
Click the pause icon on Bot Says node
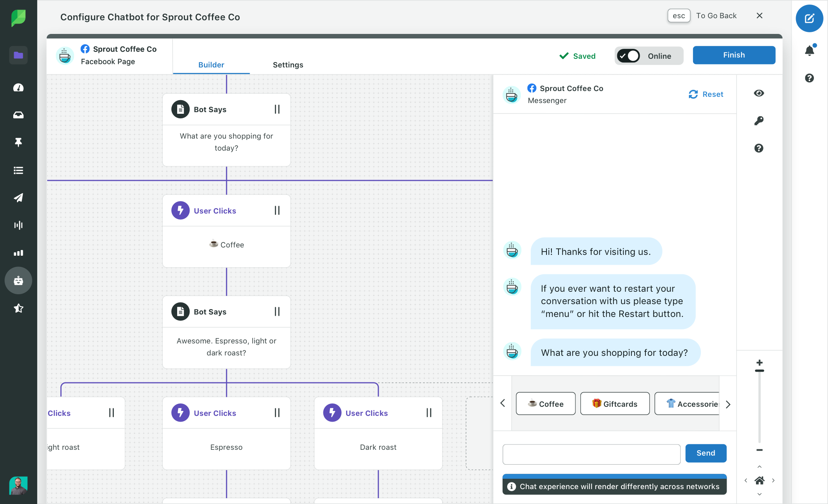pos(277,109)
